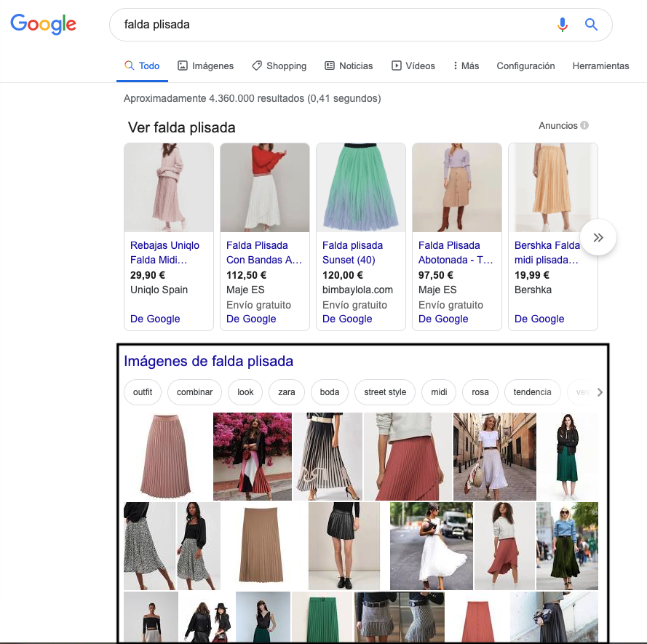
Task: Select the zara filter chip
Action: (x=286, y=391)
